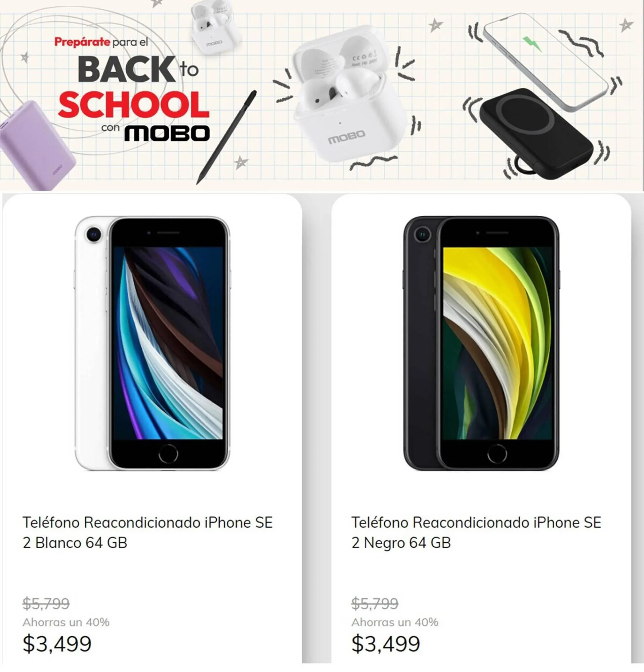The image size is (644, 672).
Task: Click the black stylus pen in banner
Action: [226, 137]
